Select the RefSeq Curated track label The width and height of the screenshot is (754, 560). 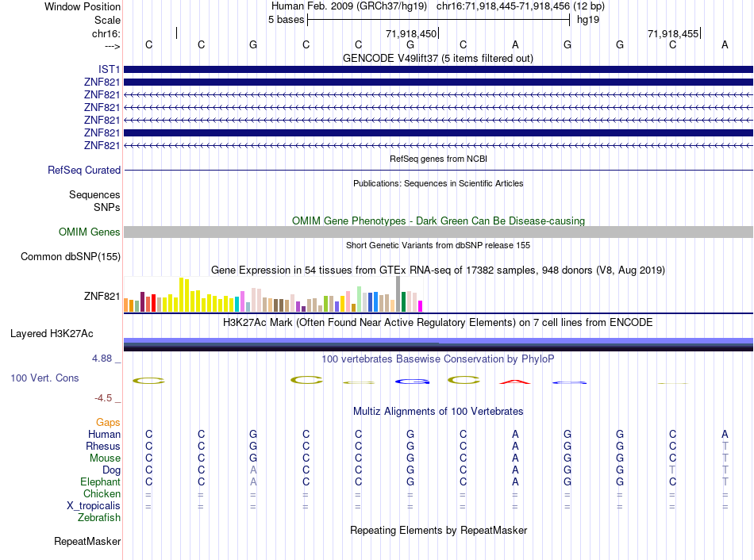tap(84, 171)
